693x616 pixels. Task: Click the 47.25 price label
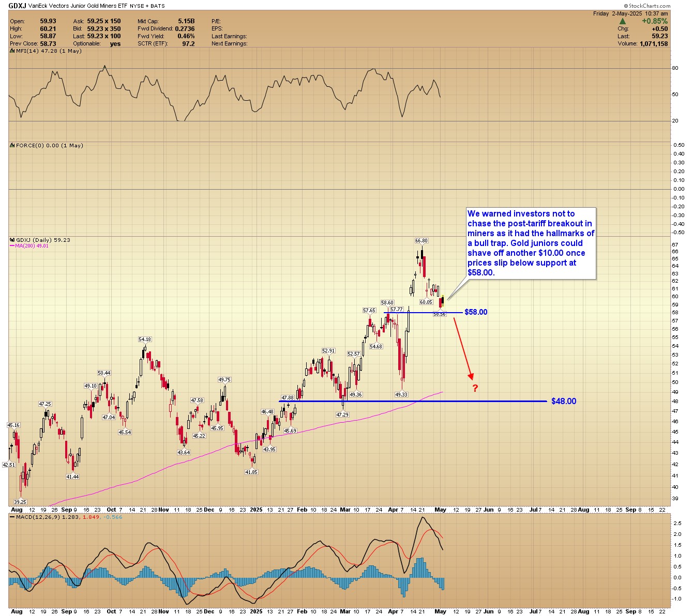coord(45,404)
